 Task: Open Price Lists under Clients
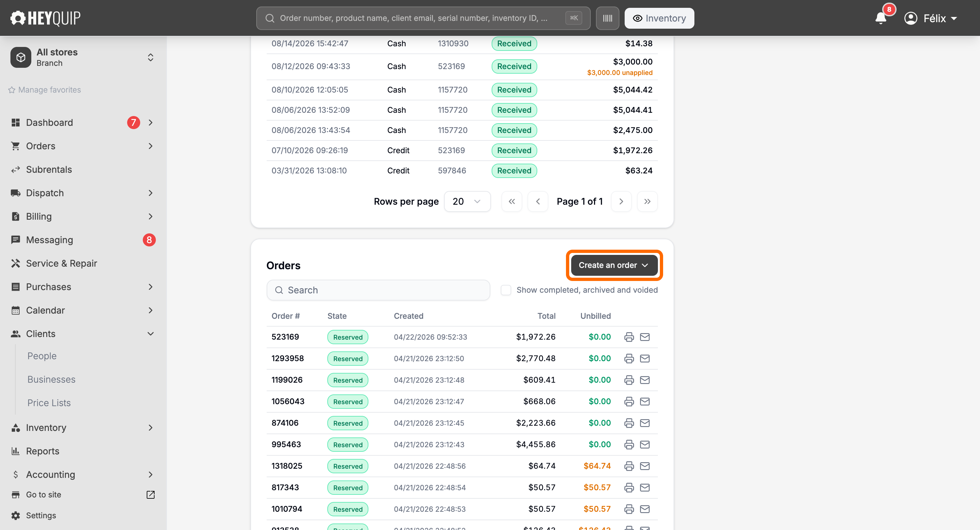[x=49, y=403]
